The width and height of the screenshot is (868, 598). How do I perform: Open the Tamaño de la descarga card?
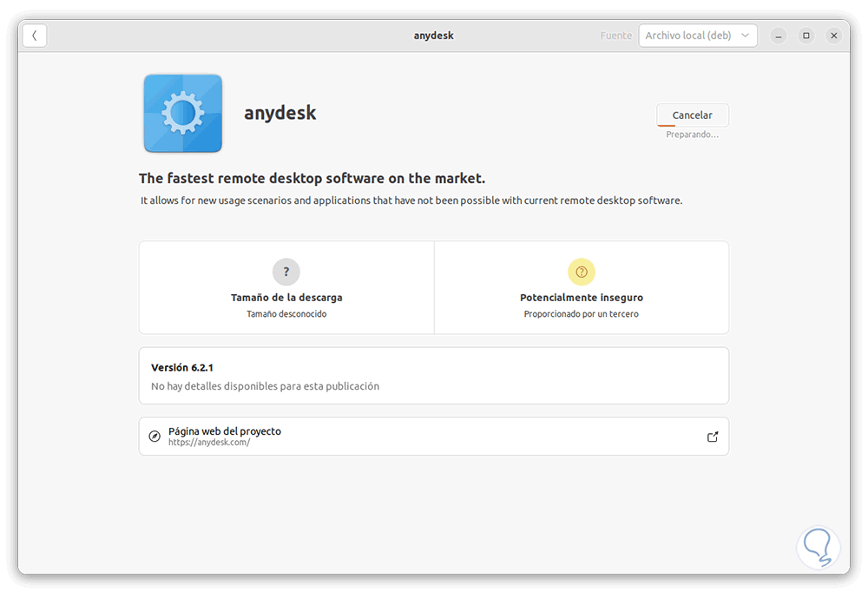(286, 287)
